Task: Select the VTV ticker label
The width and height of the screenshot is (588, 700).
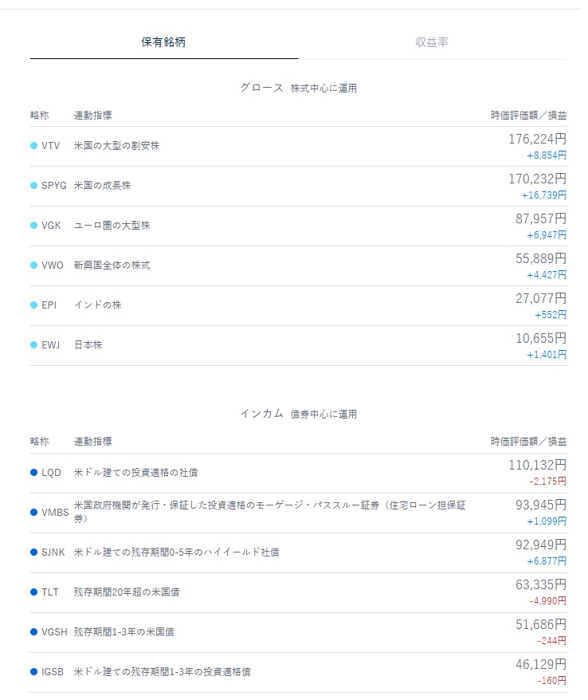Action: [x=50, y=146]
